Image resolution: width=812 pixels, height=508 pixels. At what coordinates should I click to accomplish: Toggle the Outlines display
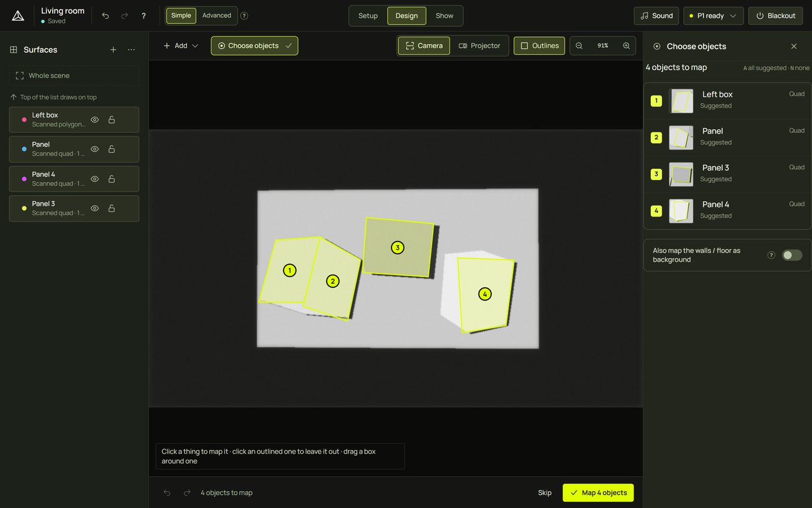click(539, 46)
